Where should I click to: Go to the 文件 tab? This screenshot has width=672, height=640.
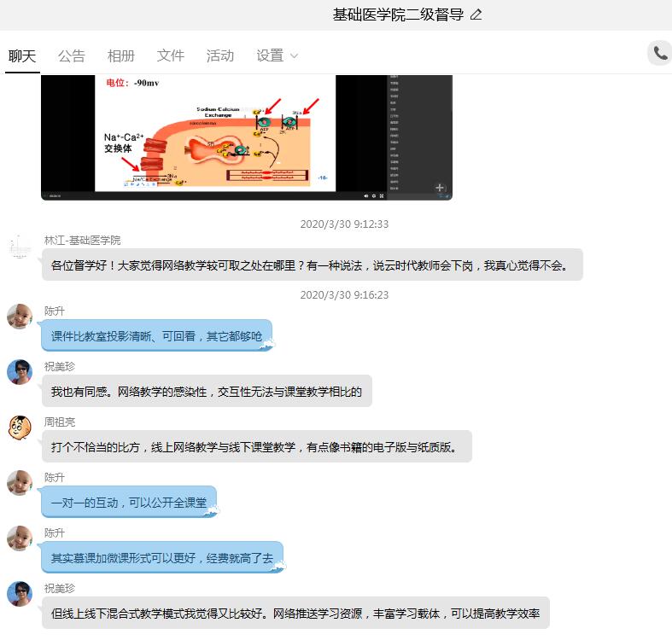click(x=171, y=55)
